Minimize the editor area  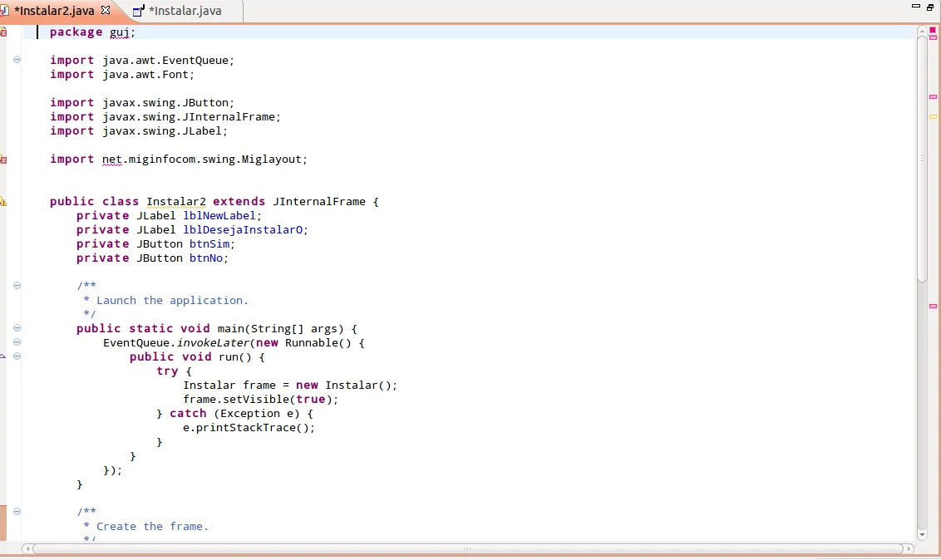pyautogui.click(x=915, y=7)
